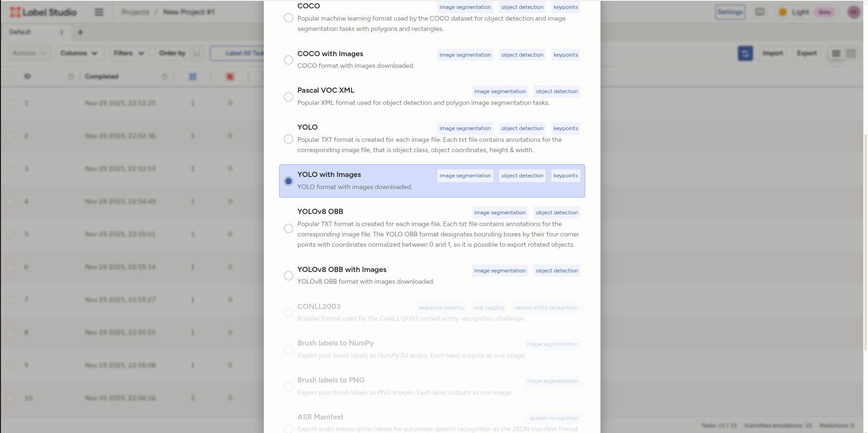Click task 2's date Nov 29 2025, 22:52:36
The height and width of the screenshot is (433, 868).
pos(120,136)
